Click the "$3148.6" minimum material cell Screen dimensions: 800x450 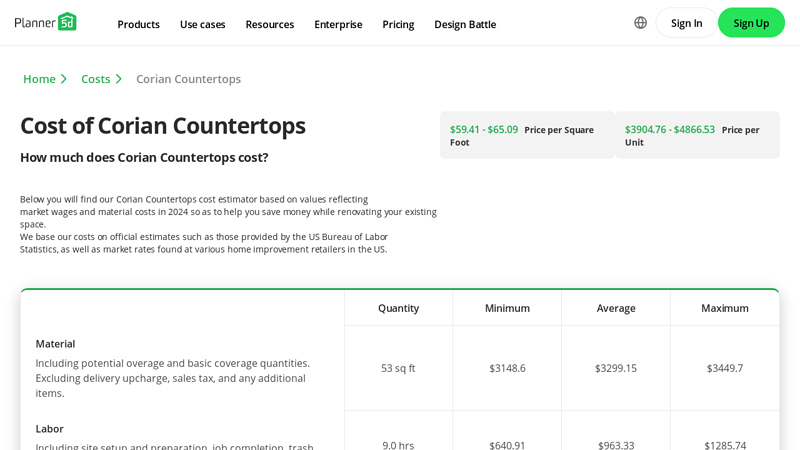pyautogui.click(x=507, y=368)
